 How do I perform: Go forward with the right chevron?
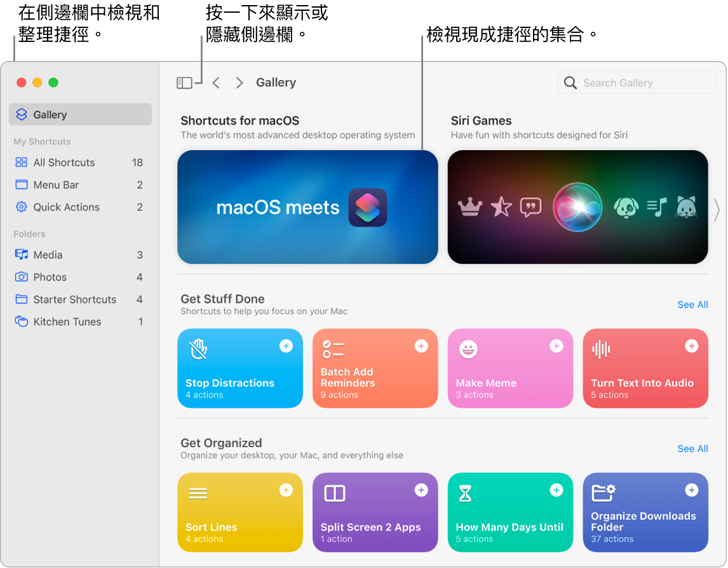click(239, 83)
